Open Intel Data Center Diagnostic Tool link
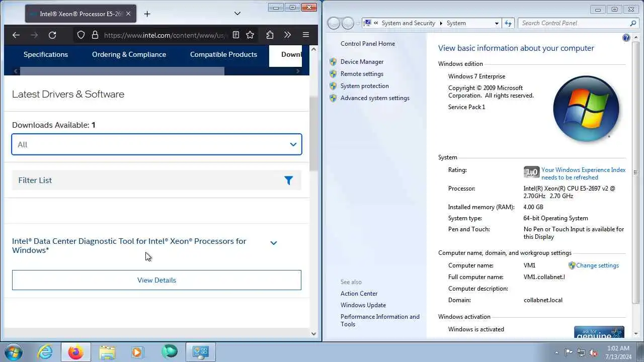644x362 pixels. [x=129, y=245]
